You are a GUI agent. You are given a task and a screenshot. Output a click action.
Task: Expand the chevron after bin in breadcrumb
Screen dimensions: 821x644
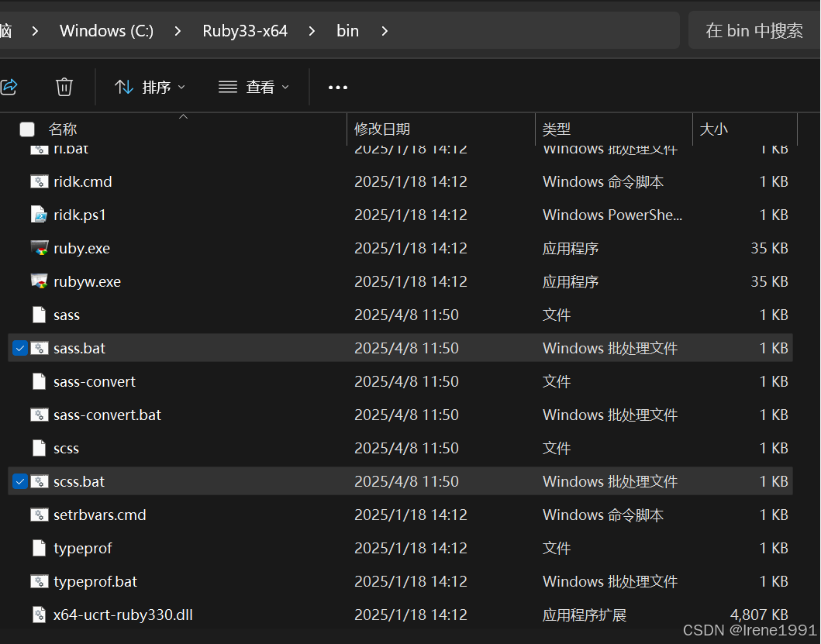385,31
